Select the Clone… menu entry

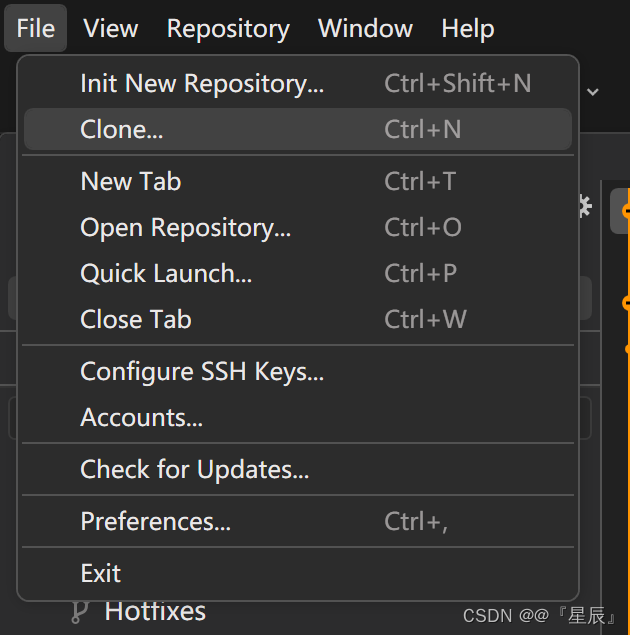point(298,129)
